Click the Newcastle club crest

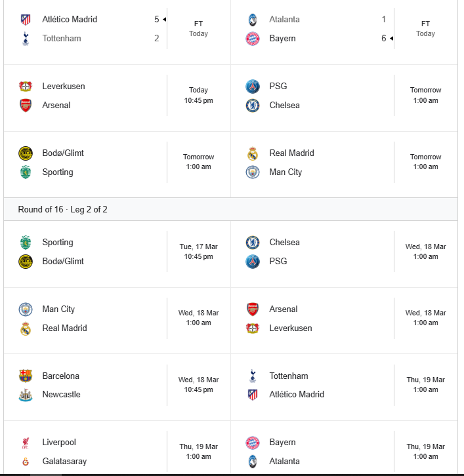click(26, 395)
